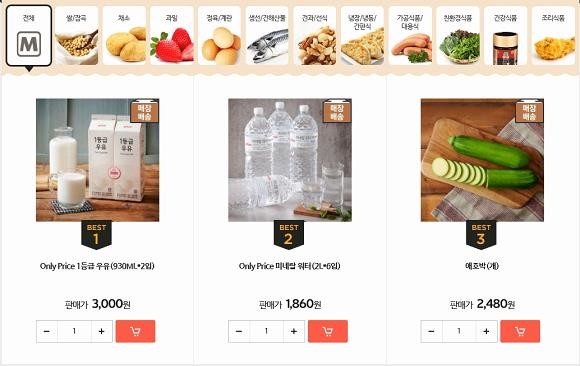580x366 pixels.
Task: Add 애호박 to the shopping cart
Action: [x=520, y=331]
